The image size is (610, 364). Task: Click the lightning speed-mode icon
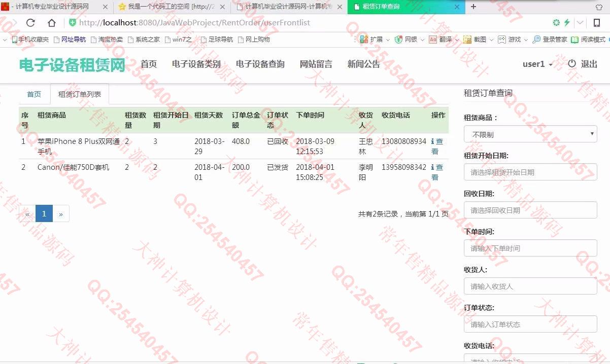[x=567, y=23]
